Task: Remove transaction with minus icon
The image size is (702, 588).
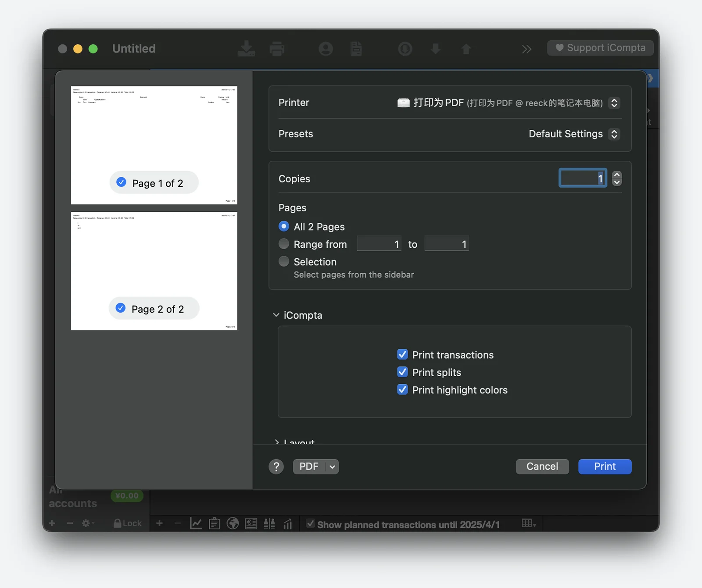Action: 178,523
